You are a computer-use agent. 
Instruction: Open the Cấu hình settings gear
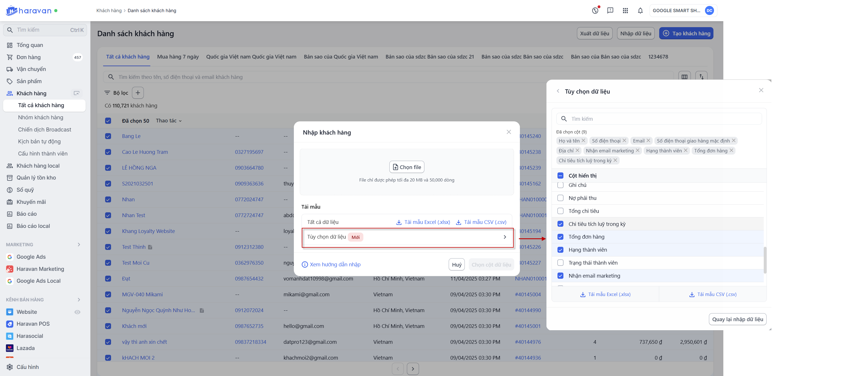pos(10,367)
